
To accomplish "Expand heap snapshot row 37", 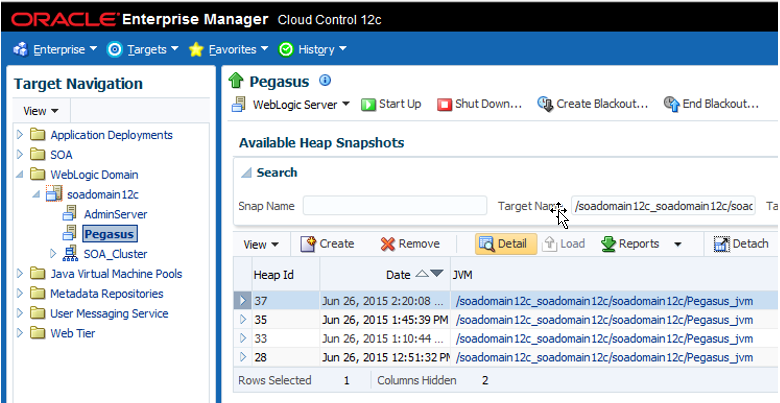I will click(243, 301).
